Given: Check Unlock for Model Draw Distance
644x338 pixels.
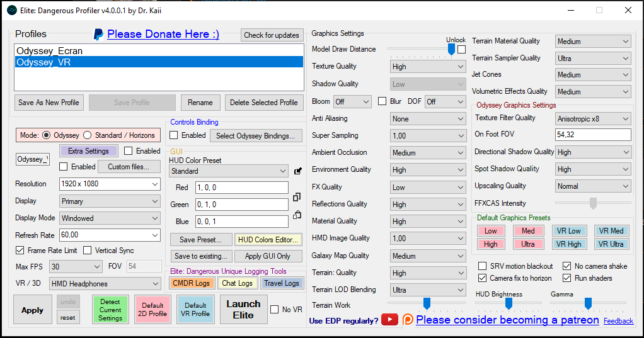Looking at the screenshot, I should 462,49.
